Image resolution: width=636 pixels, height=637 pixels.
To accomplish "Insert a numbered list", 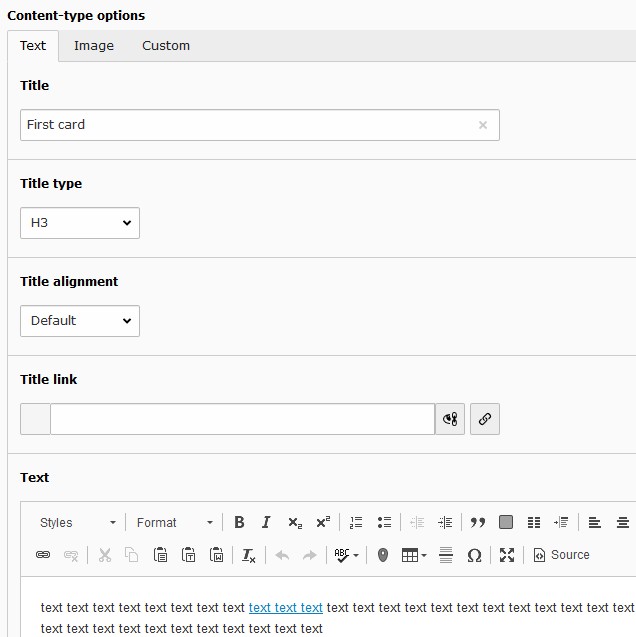I will pyautogui.click(x=356, y=522).
